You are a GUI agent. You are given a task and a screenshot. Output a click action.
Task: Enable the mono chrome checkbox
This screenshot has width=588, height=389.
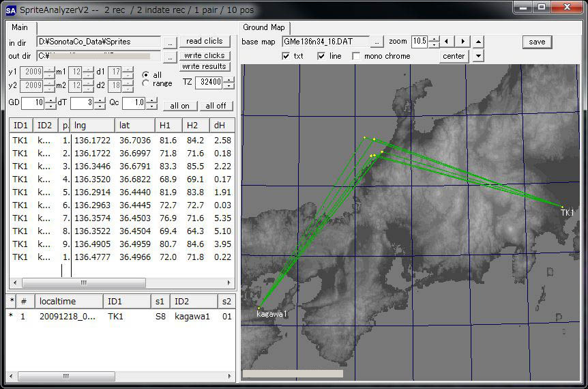point(356,56)
